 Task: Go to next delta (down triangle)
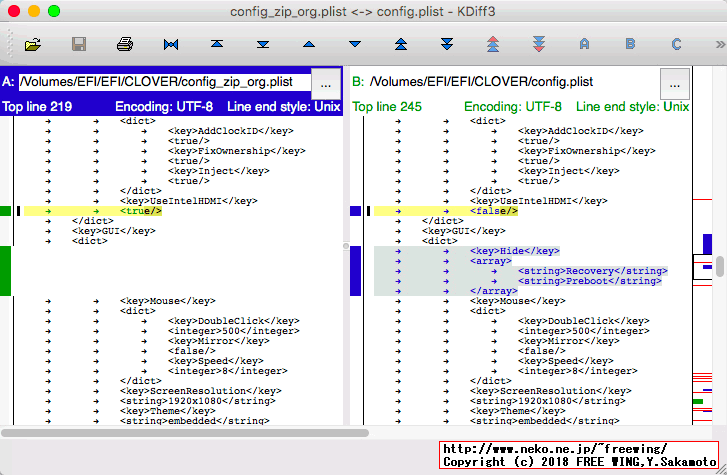pos(355,45)
